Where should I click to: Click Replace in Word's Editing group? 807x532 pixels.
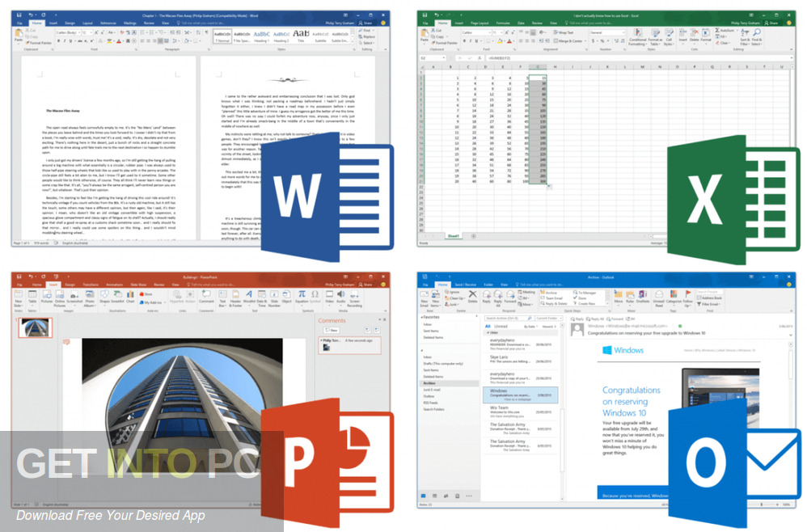(x=366, y=36)
